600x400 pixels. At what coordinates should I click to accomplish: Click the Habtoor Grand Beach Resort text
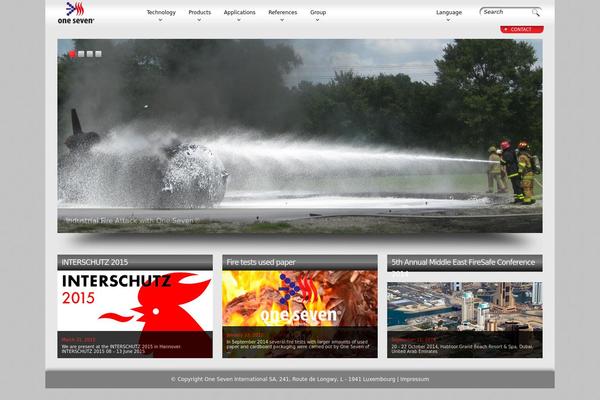click(461, 349)
